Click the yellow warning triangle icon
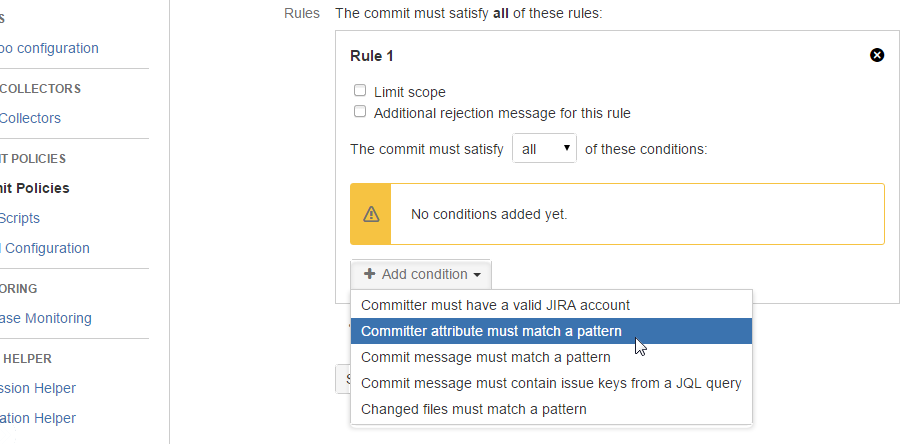 (371, 214)
